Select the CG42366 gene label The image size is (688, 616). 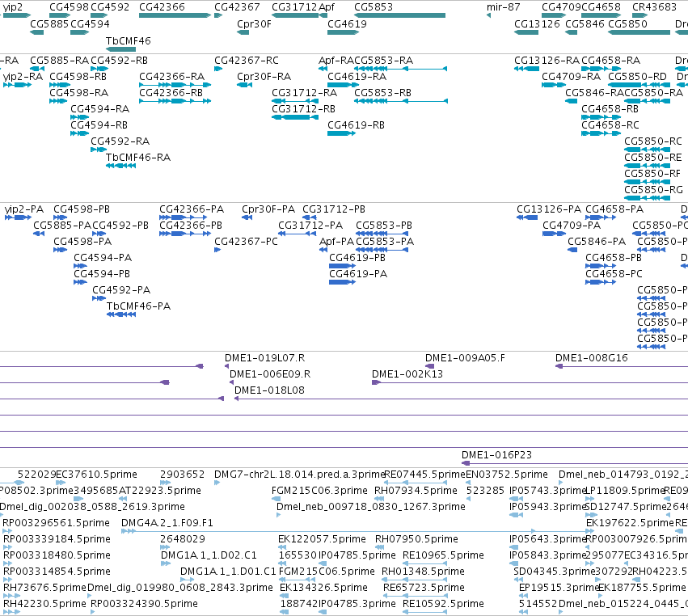click(x=162, y=7)
